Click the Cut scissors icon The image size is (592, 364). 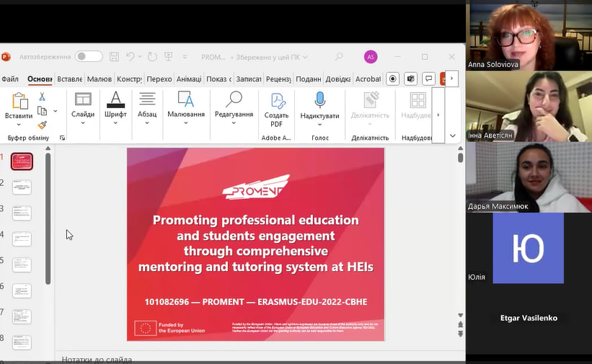(x=42, y=97)
